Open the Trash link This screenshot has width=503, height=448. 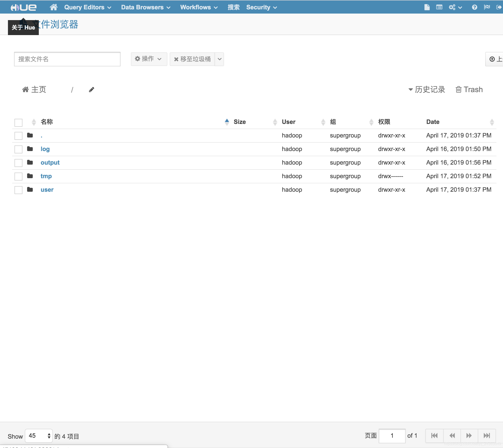[469, 89]
